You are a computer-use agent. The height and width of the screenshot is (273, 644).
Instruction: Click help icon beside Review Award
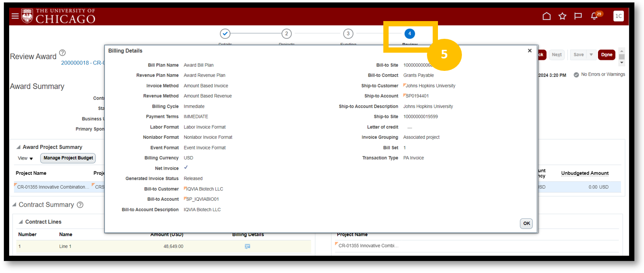tap(62, 53)
